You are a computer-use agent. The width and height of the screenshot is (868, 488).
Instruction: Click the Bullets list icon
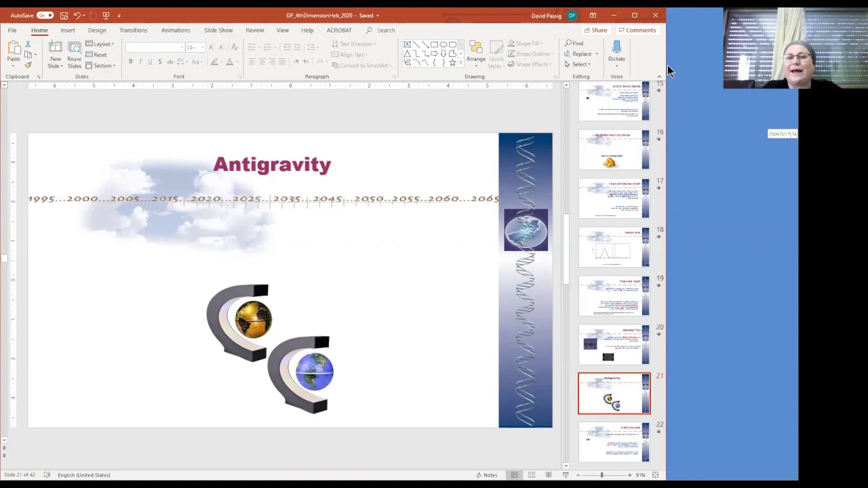coord(252,47)
